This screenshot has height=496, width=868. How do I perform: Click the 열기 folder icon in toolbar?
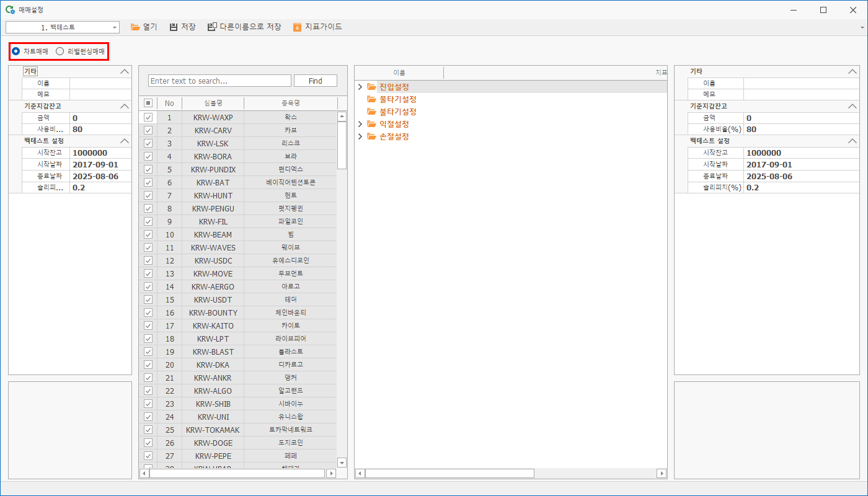(x=135, y=27)
